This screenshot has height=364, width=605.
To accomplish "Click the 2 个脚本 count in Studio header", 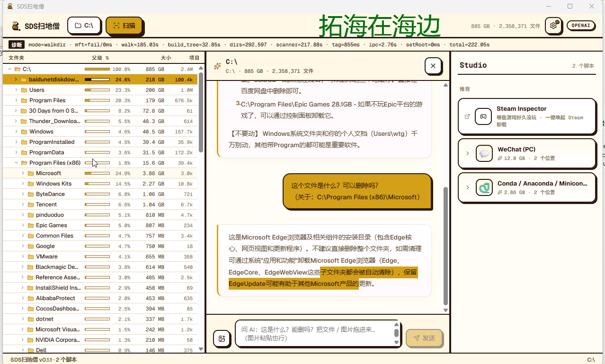I will point(583,66).
